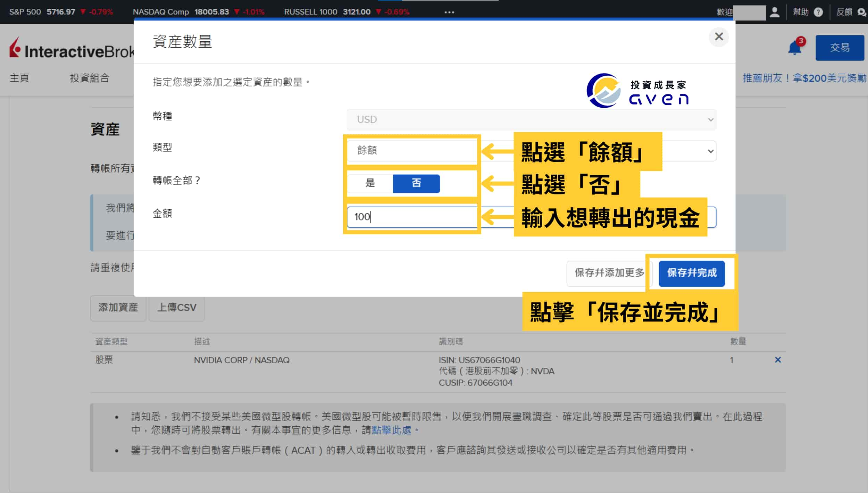Click the 描述 column header

pyautogui.click(x=202, y=341)
